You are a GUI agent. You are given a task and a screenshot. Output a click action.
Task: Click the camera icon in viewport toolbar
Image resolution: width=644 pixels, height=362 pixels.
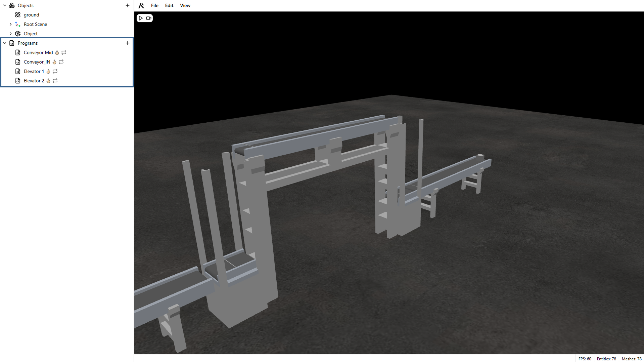point(148,18)
